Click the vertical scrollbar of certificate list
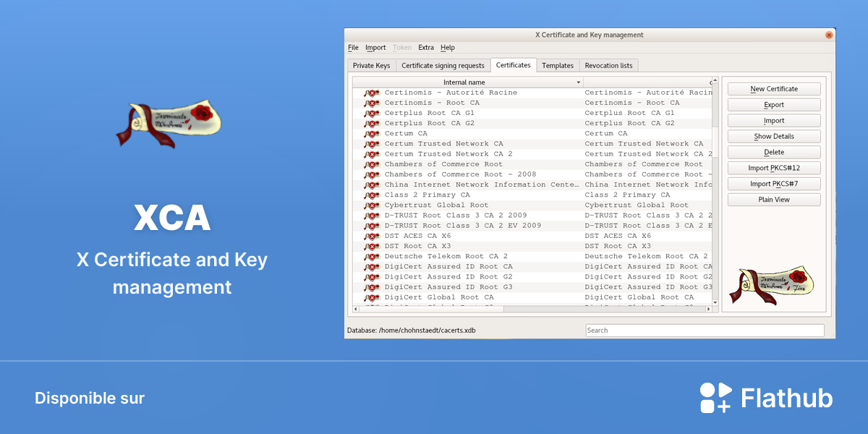 click(x=715, y=191)
